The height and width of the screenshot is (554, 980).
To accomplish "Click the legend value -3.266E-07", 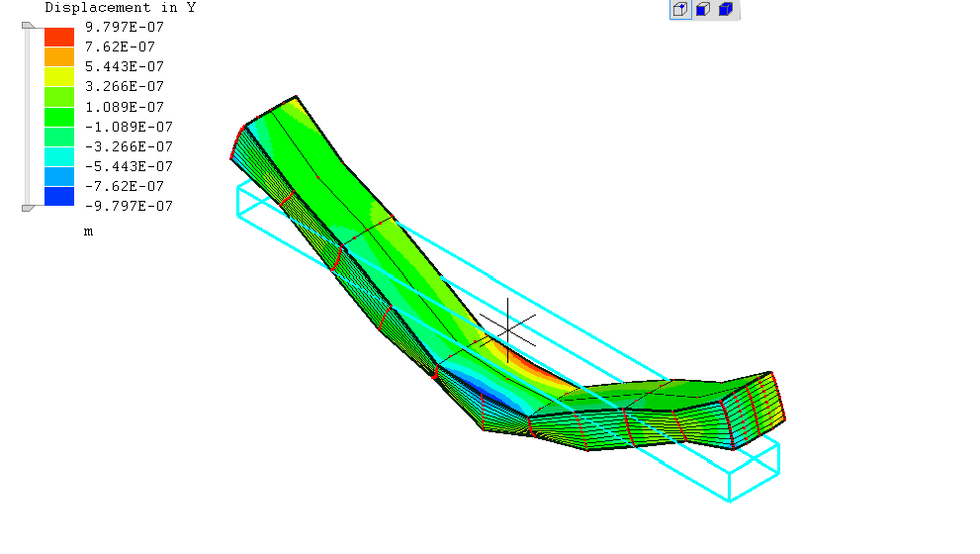I will [129, 146].
